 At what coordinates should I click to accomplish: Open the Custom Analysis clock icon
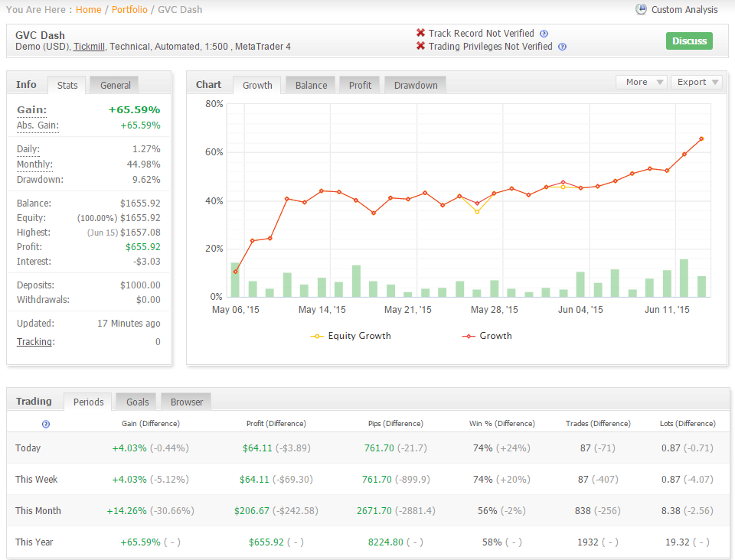641,9
